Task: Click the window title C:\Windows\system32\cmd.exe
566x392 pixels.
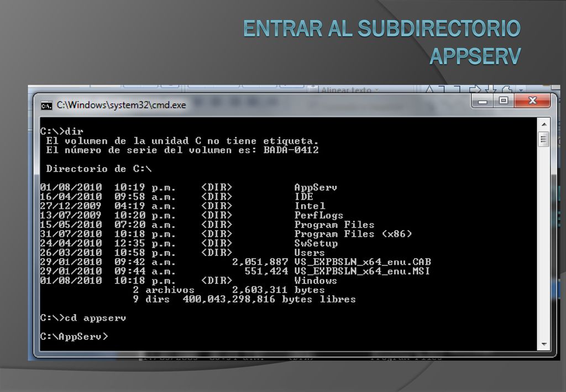Action: (x=121, y=105)
